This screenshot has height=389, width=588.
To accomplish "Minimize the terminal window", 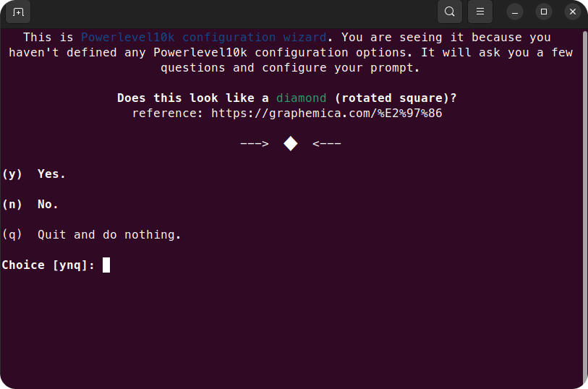I will click(515, 12).
